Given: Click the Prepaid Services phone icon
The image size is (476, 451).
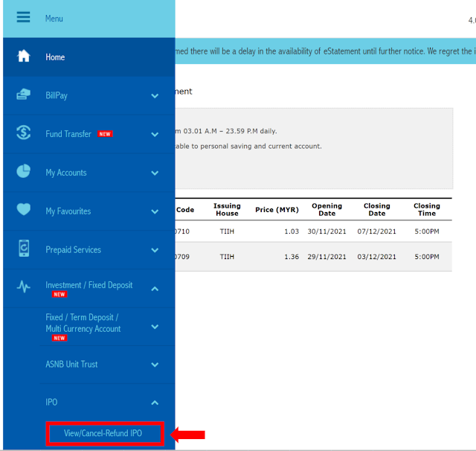Looking at the screenshot, I should (x=24, y=249).
